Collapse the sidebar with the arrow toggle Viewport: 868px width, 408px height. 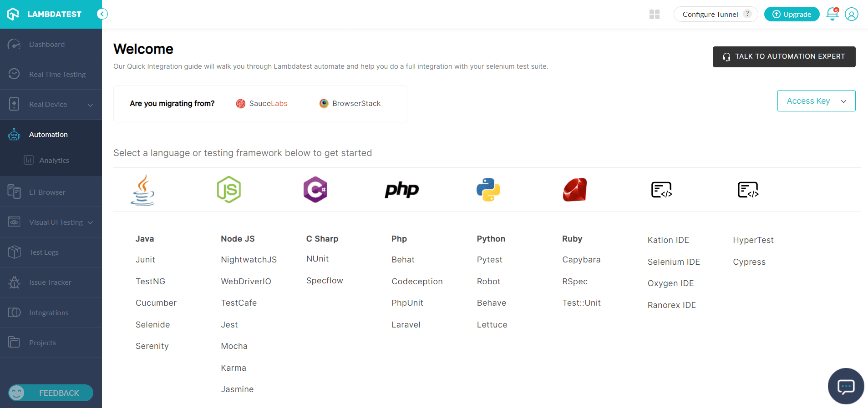click(102, 14)
